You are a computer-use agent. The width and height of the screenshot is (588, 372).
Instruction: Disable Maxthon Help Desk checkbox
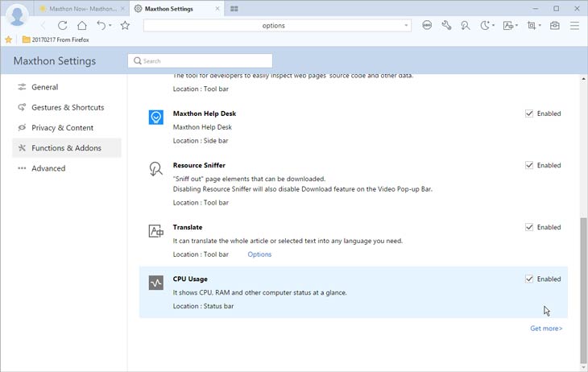[529, 114]
